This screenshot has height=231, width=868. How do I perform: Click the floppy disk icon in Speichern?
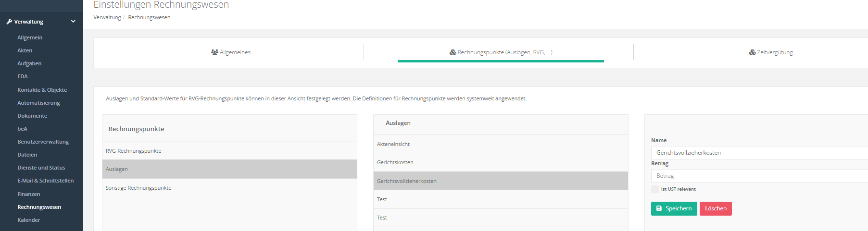tap(659, 208)
